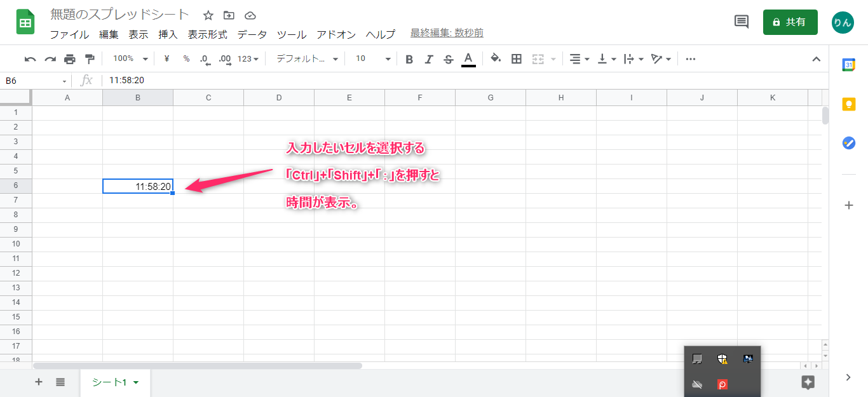868x397 pixels.
Task: Open the Tasks side panel icon
Action: click(848, 143)
